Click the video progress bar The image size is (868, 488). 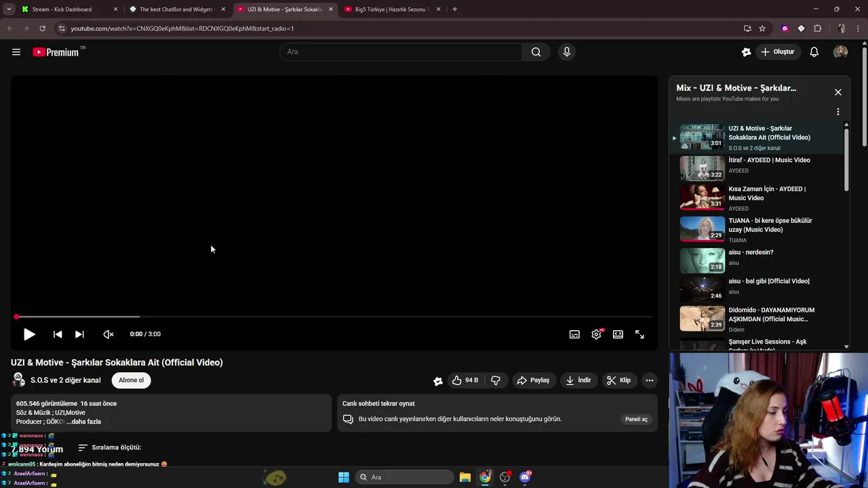[334, 317]
